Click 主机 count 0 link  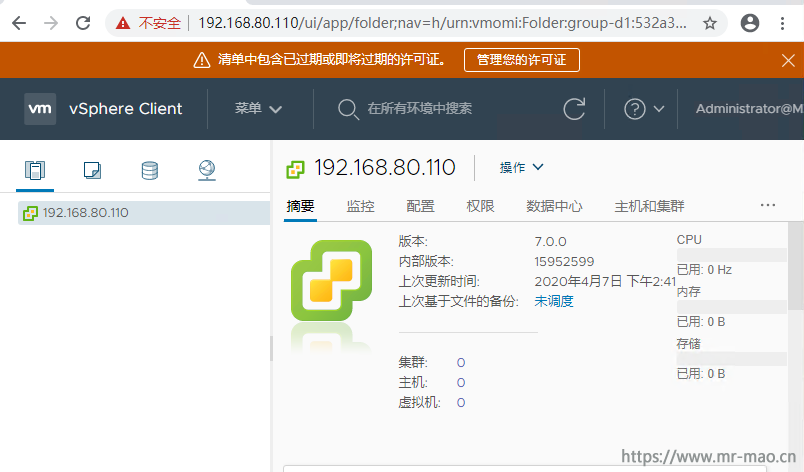tap(461, 383)
